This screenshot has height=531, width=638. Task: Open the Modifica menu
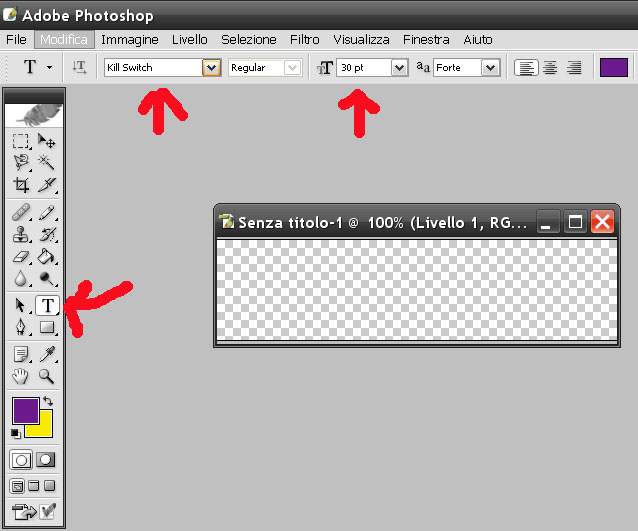(64, 39)
